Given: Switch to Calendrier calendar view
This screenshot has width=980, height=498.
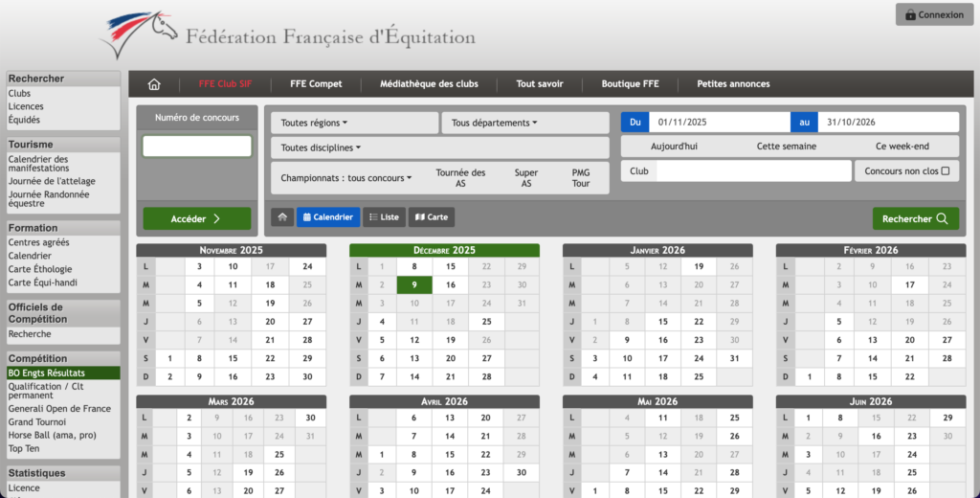Looking at the screenshot, I should pyautogui.click(x=328, y=217).
